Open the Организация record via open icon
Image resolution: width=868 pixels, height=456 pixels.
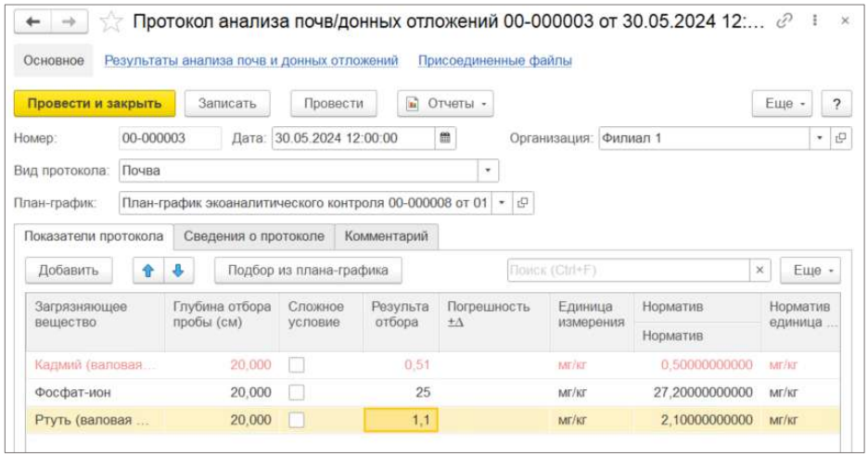pyautogui.click(x=841, y=138)
